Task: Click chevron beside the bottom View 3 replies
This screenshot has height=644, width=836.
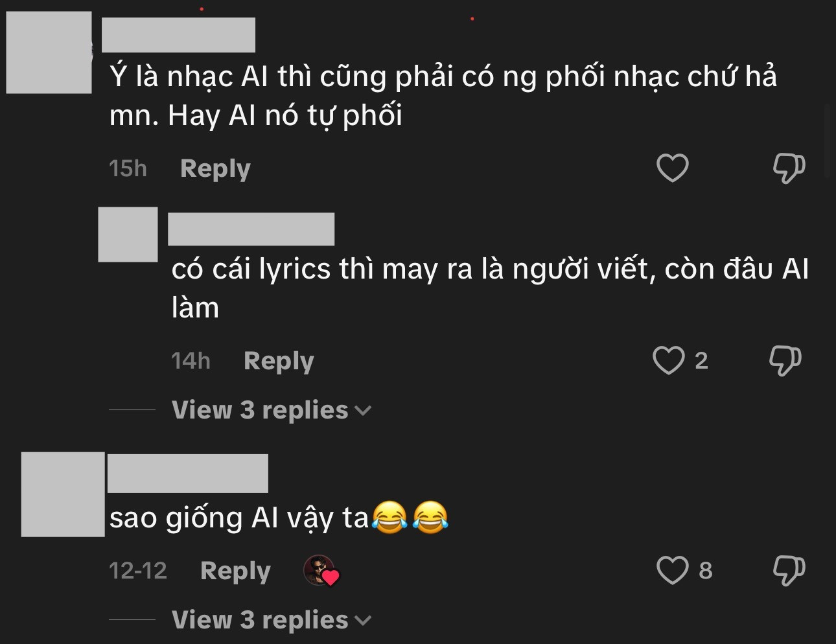Action: pos(363,621)
